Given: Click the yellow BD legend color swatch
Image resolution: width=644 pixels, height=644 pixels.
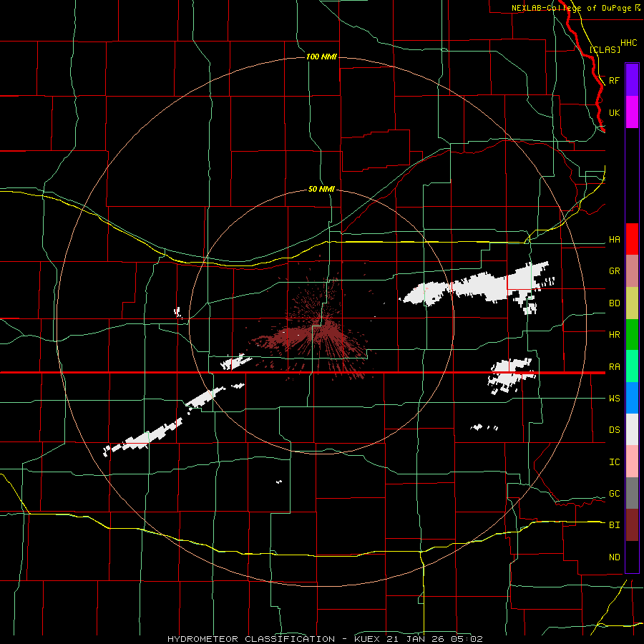Looking at the screenshot, I should pos(632,303).
